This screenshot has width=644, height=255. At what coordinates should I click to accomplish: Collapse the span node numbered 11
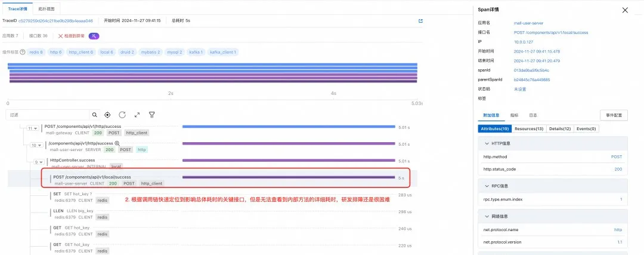(x=33, y=128)
